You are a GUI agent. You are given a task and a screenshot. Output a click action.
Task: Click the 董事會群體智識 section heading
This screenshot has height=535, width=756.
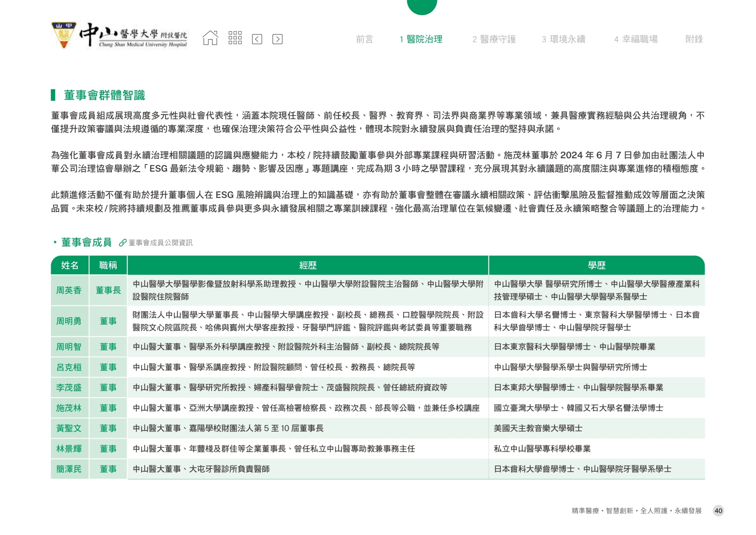[x=104, y=95]
